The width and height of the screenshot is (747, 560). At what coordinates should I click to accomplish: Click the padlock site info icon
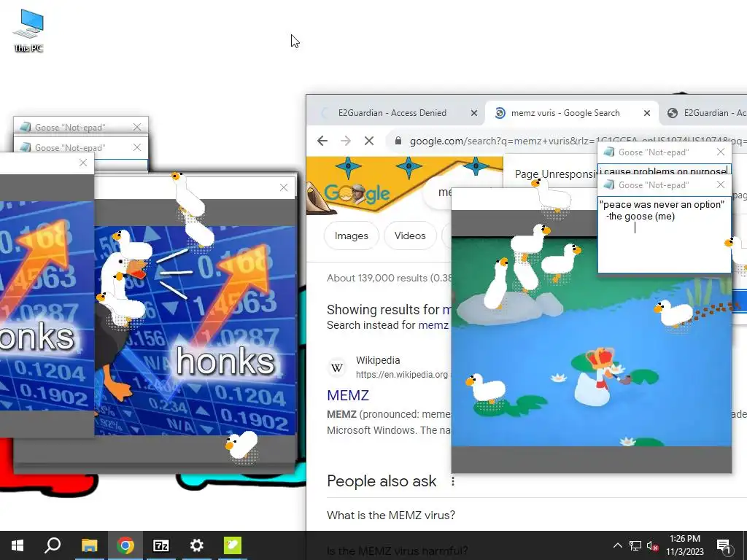point(398,141)
